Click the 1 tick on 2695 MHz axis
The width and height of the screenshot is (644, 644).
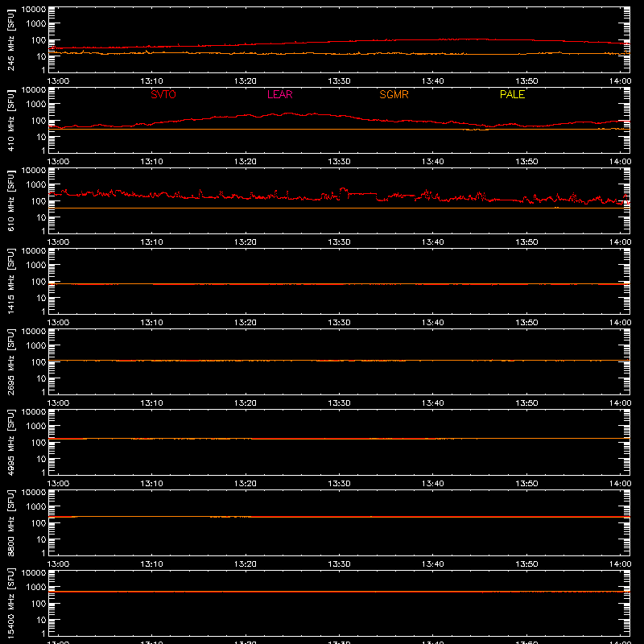pos(43,392)
